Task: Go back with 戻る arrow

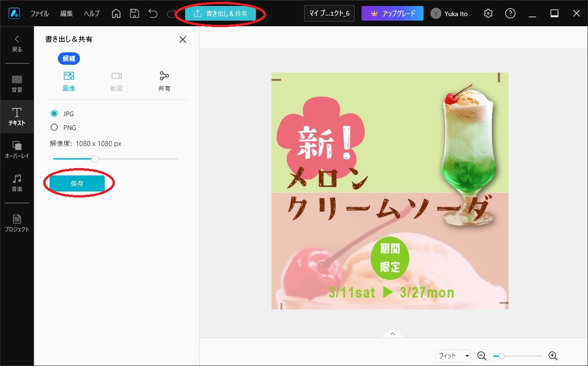Action: click(17, 44)
